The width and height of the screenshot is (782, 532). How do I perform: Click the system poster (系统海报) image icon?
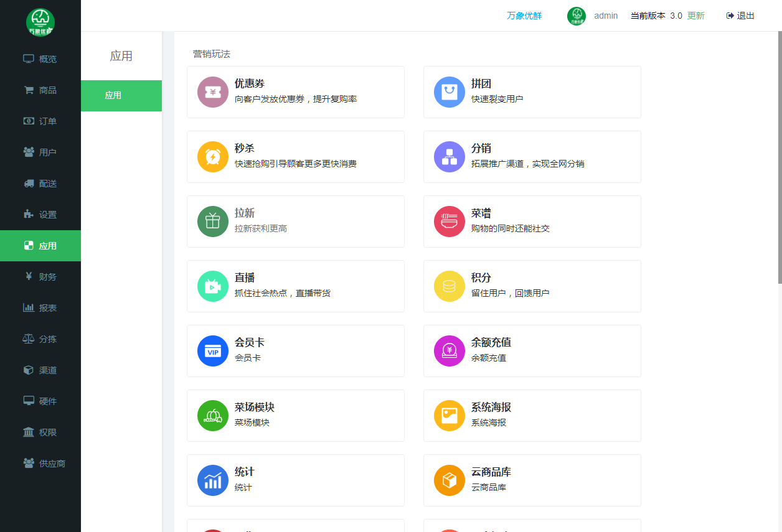[x=450, y=416]
